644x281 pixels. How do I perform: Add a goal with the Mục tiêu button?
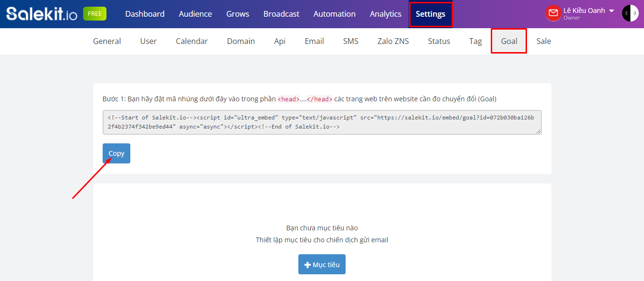click(322, 264)
